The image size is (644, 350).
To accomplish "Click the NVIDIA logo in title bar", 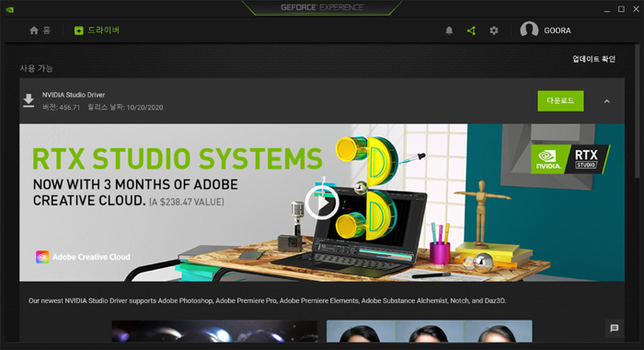I will pyautogui.click(x=10, y=9).
